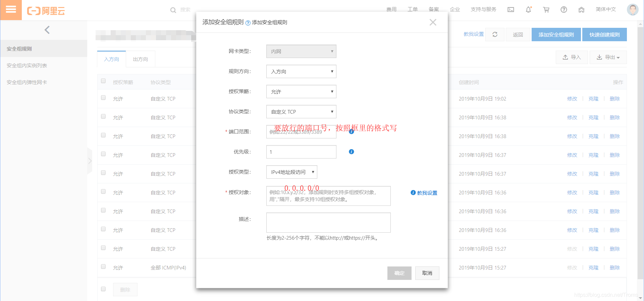The image size is (644, 301).
Task: Toggle the select-all checkbox in table header
Action: 103,81
